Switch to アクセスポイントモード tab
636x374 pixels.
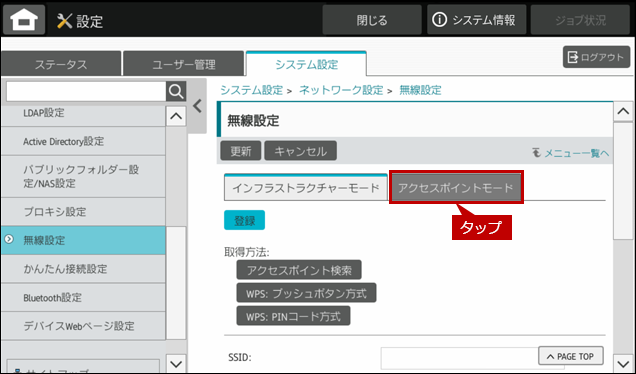[x=456, y=188]
